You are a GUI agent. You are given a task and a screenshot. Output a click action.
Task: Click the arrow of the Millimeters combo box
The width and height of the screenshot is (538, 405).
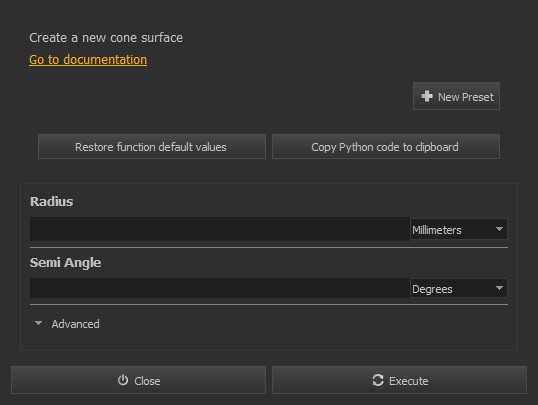tap(499, 229)
